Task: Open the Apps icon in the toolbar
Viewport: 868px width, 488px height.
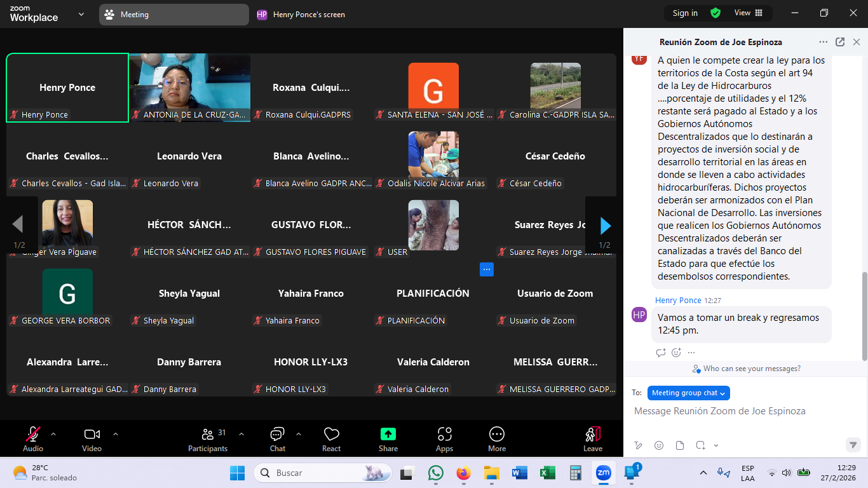Action: click(444, 435)
